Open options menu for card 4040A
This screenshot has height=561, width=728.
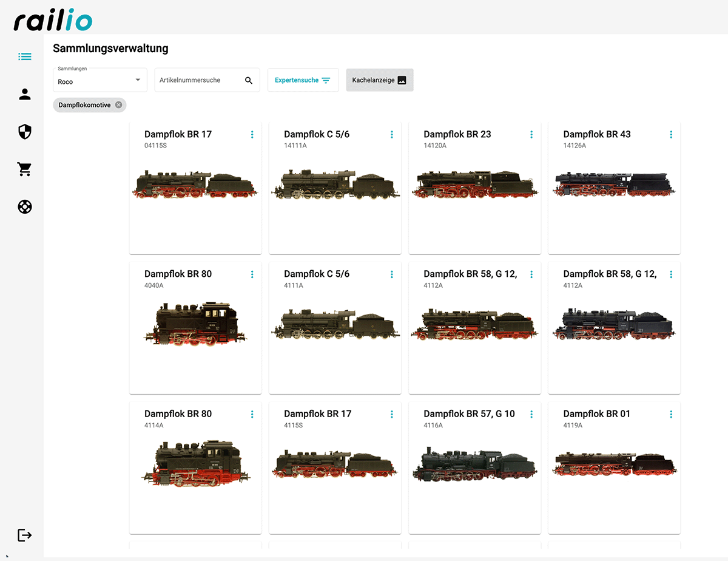(252, 274)
